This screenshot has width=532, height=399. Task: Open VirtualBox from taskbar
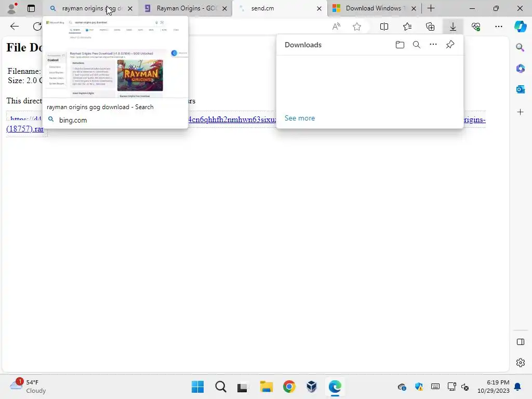[x=312, y=387]
